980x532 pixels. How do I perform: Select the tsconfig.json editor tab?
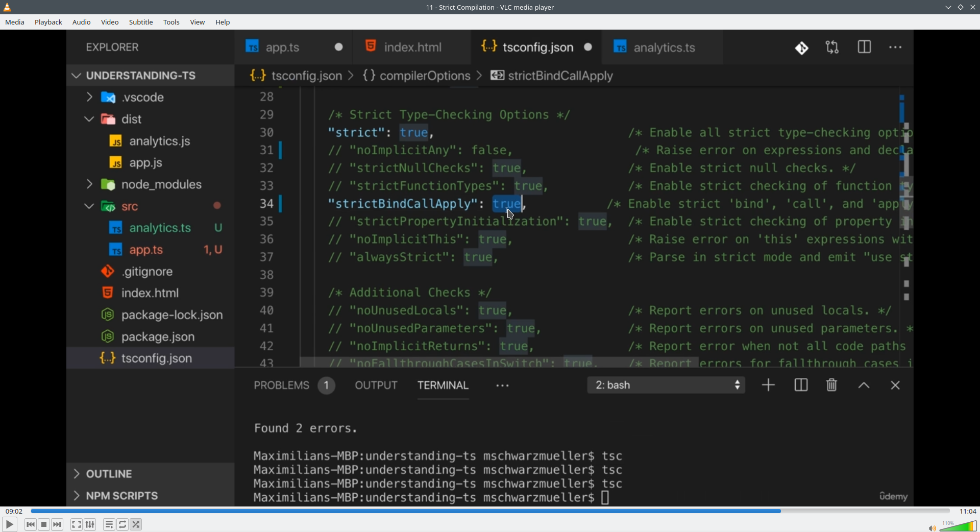point(537,47)
